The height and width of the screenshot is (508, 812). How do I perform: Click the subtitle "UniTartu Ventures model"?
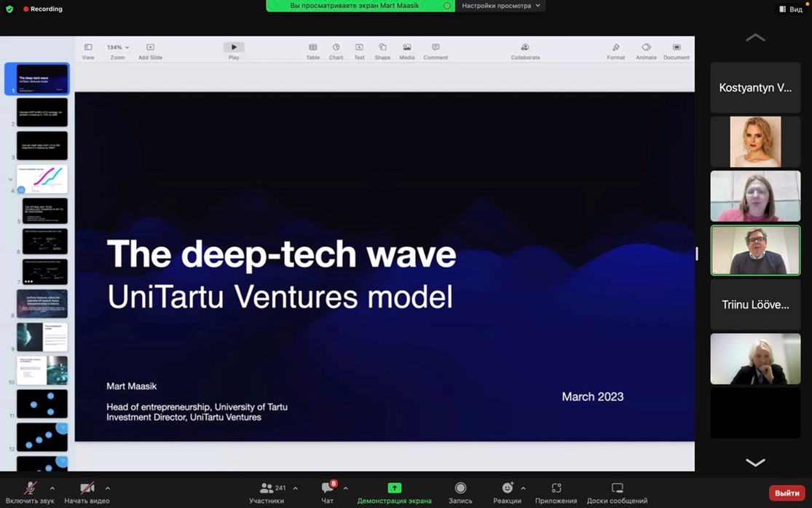[x=280, y=297]
